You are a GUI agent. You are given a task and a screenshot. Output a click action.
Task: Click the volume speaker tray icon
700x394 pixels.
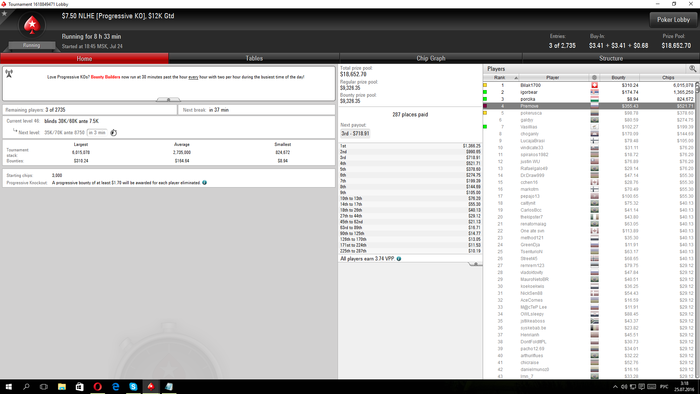coord(624,387)
